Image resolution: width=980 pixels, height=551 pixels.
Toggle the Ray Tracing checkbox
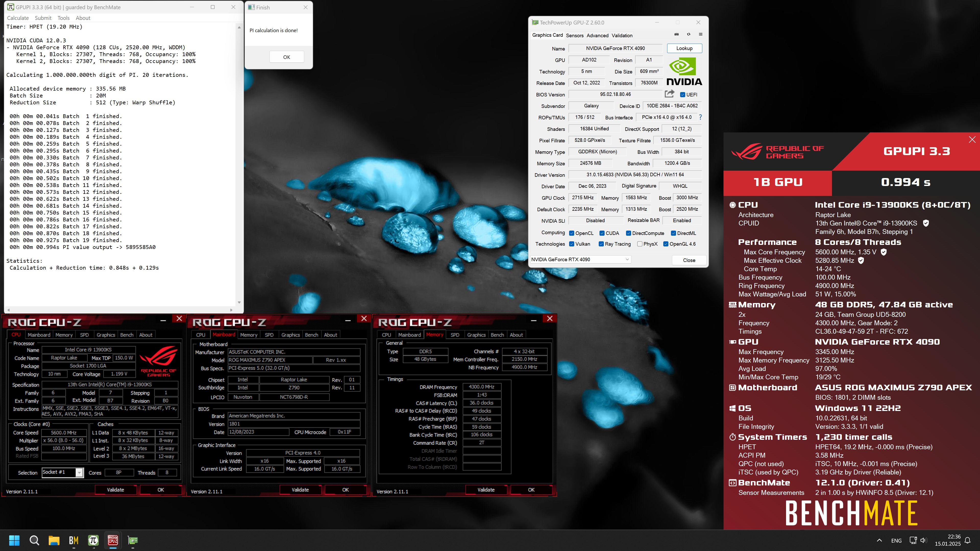coord(601,244)
